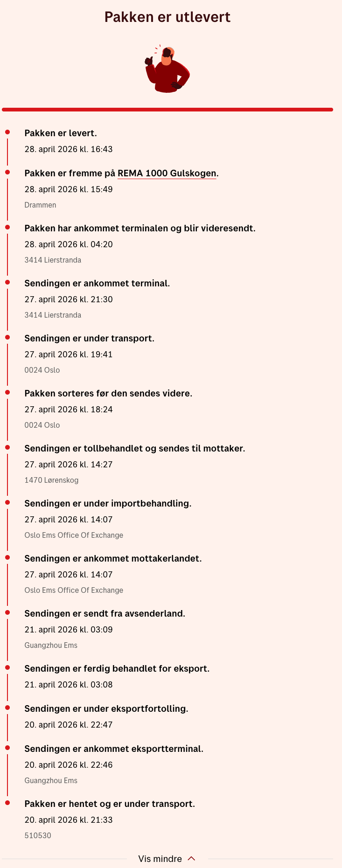Image resolution: width=342 pixels, height=868 pixels.
Task: Click the 'Sendingen er under transport' marker dot
Action: point(7,337)
